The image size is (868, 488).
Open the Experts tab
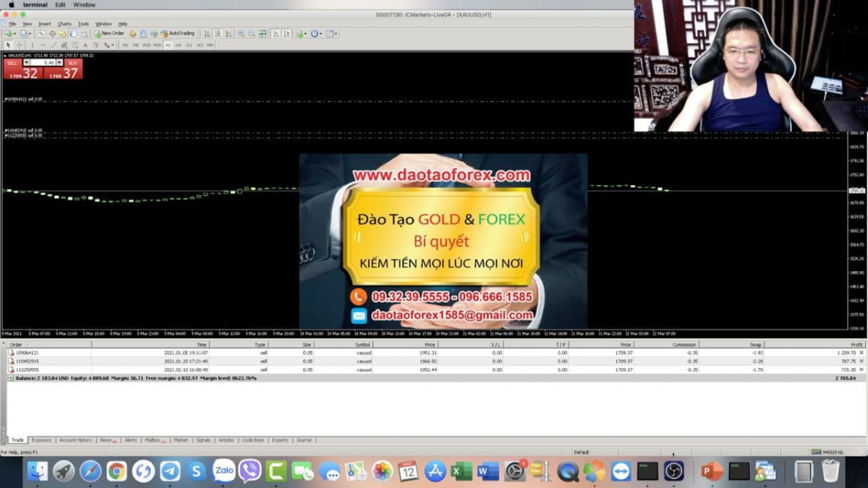click(280, 440)
